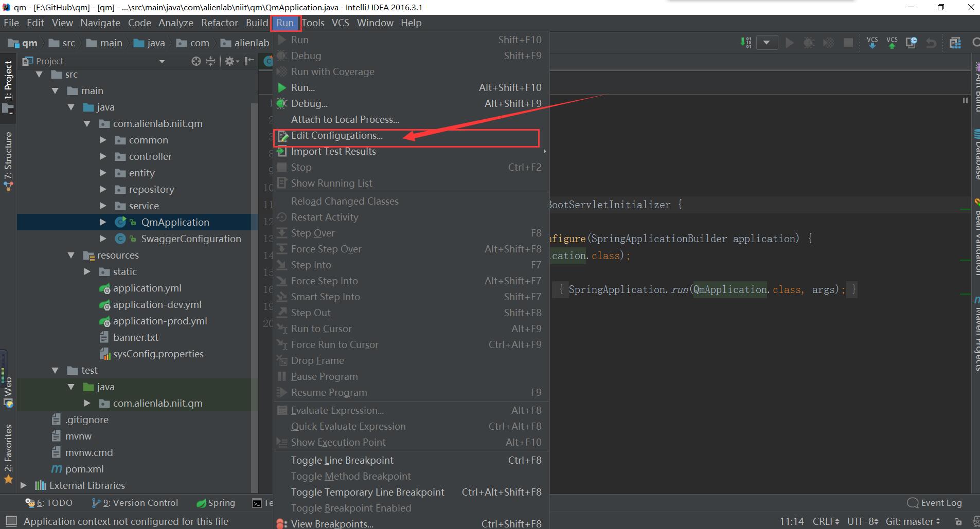Choose Run... menu entry
This screenshot has width=980, height=529.
tap(411, 88)
